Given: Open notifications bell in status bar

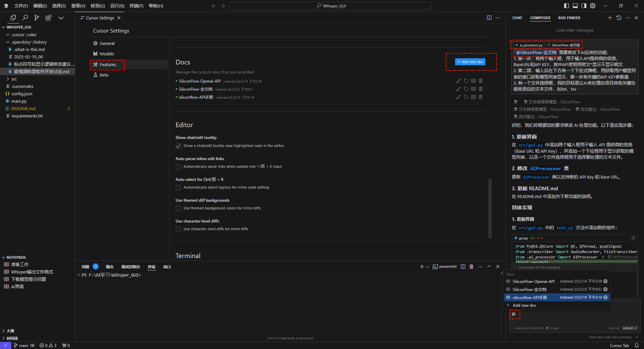Looking at the screenshot, I should (x=637, y=345).
